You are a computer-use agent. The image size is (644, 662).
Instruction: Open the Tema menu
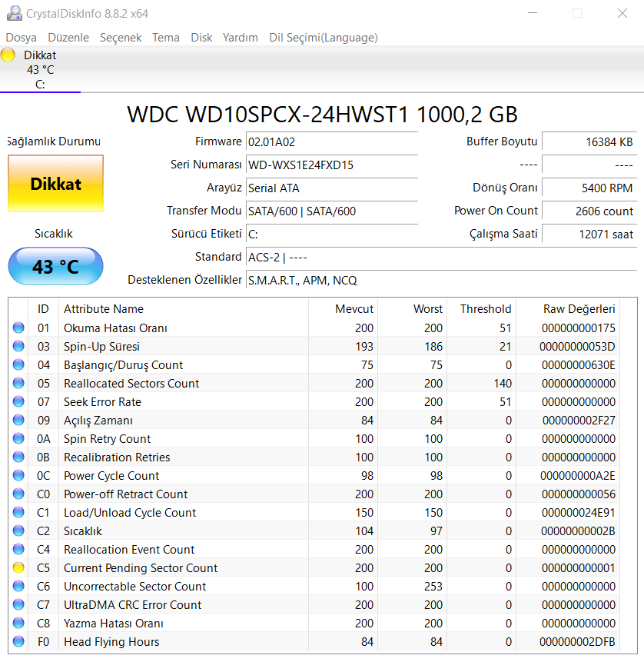(x=166, y=38)
